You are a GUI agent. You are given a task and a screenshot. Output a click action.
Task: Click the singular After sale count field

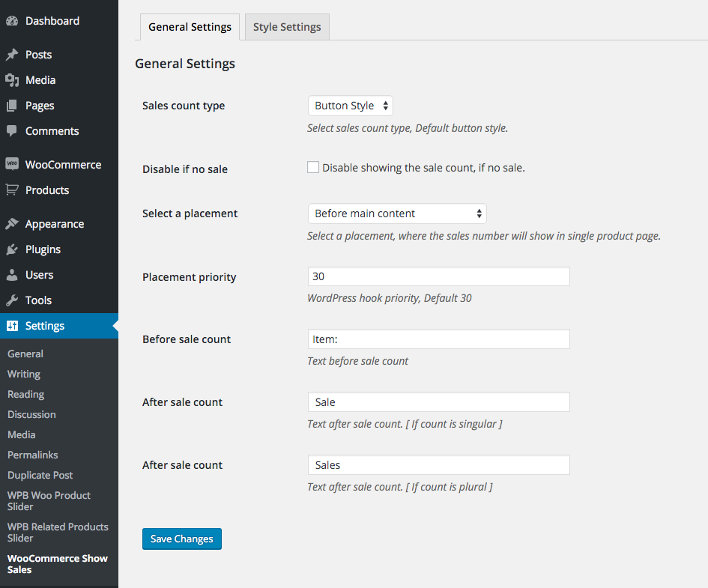439,401
